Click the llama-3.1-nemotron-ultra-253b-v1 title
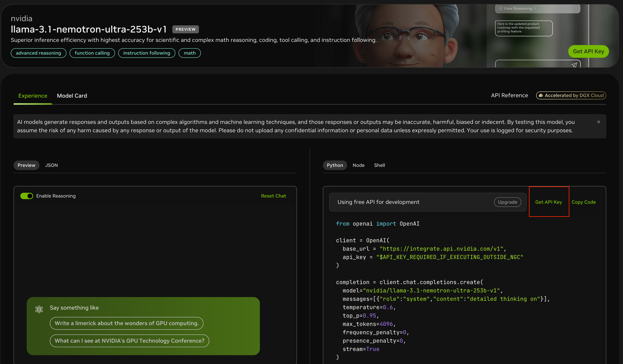The height and width of the screenshot is (364, 623). (x=89, y=29)
